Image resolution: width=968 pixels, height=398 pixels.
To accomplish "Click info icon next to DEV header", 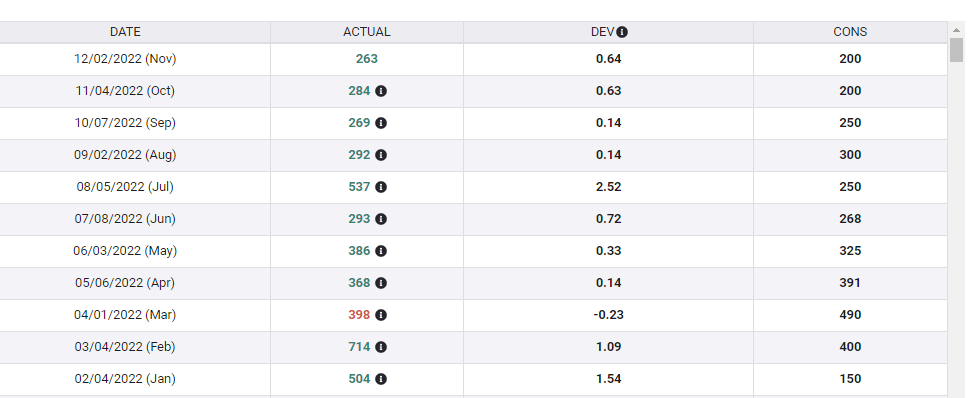I will point(622,32).
